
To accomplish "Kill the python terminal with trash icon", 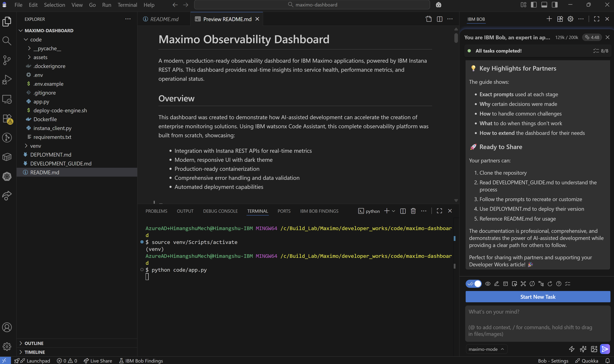I will pos(413,211).
